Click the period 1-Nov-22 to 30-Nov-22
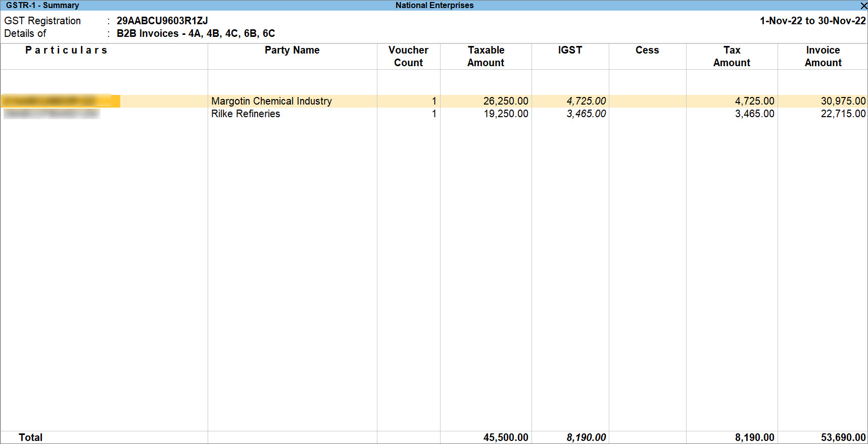The height and width of the screenshot is (444, 868). point(813,21)
